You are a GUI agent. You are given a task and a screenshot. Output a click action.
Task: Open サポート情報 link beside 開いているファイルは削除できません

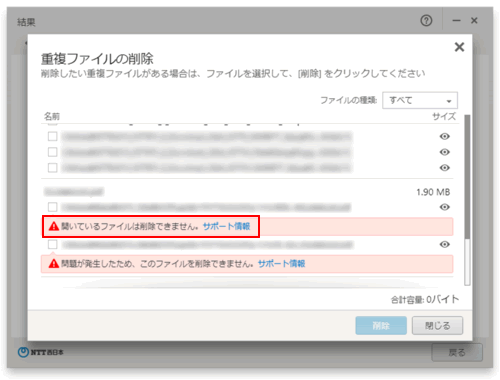pyautogui.click(x=226, y=226)
